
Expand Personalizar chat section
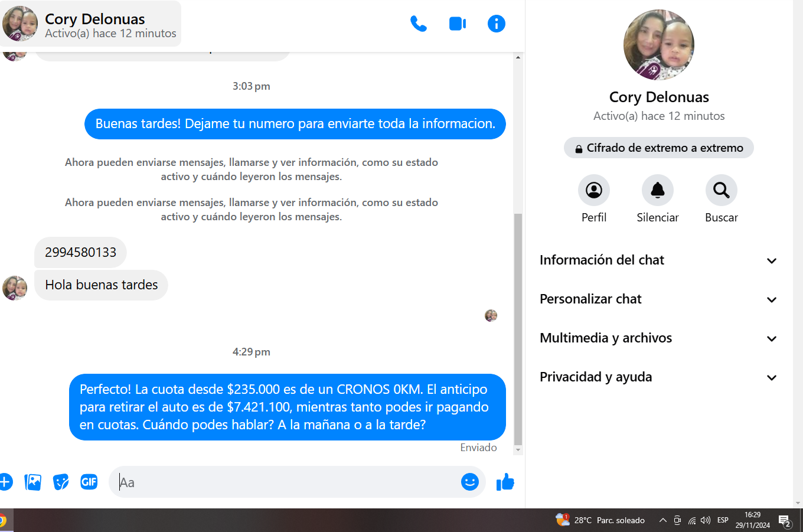[x=658, y=299]
